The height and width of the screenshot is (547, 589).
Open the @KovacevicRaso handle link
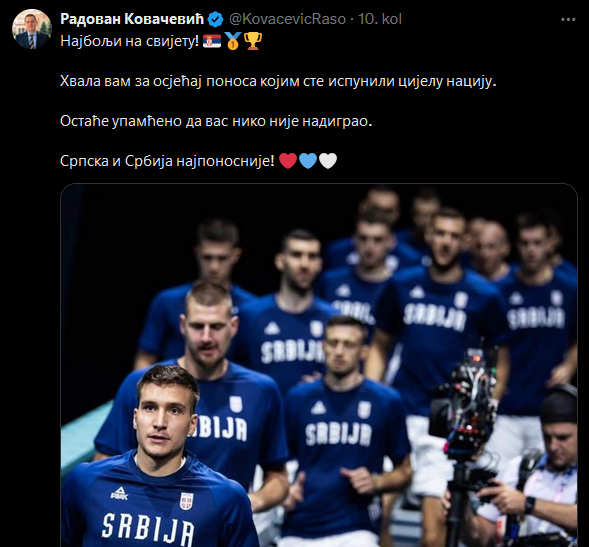click(287, 19)
